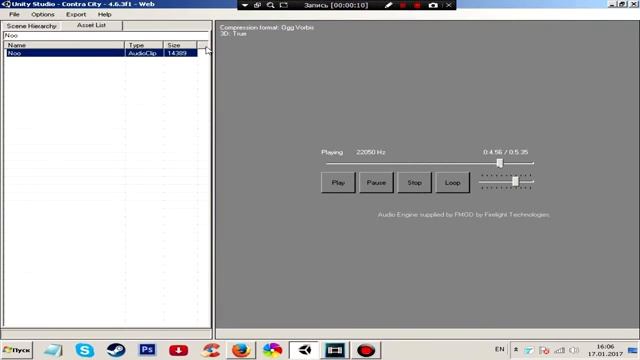This screenshot has height=360, width=640.
Task: Click the Stop audio button
Action: (414, 182)
